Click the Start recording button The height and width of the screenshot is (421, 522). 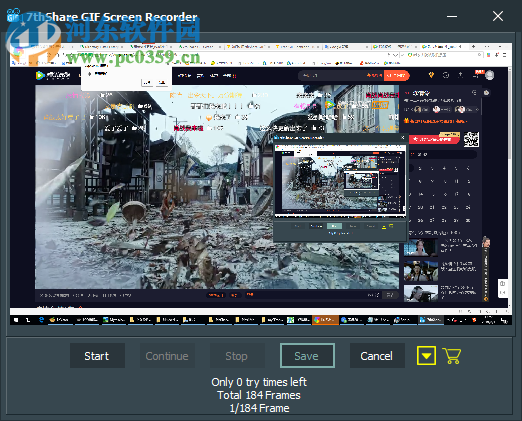97,356
